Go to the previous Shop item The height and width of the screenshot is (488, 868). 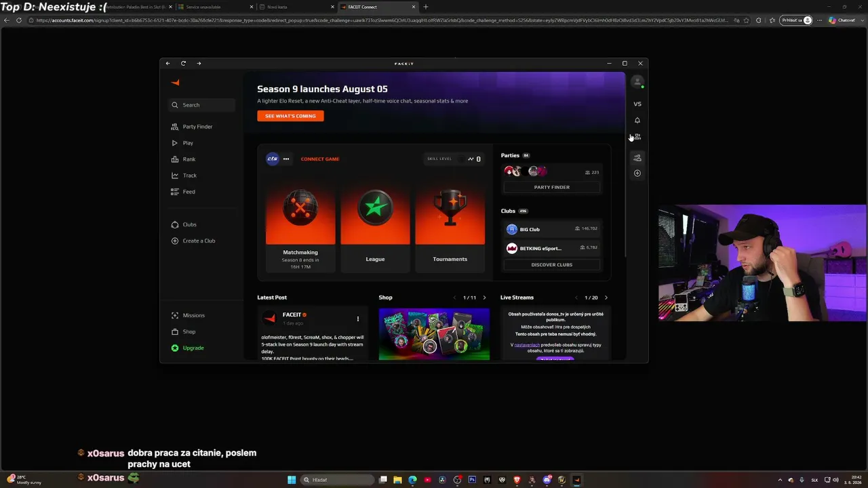click(455, 298)
